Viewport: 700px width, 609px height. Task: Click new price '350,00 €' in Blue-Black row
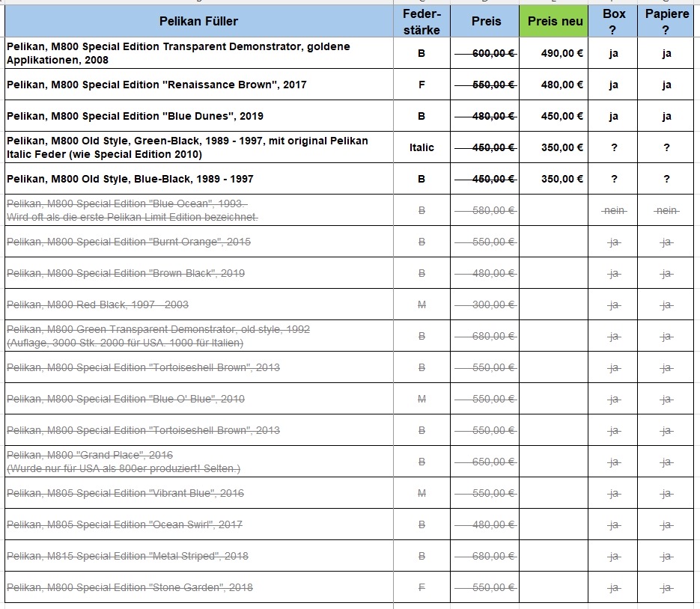(x=554, y=179)
